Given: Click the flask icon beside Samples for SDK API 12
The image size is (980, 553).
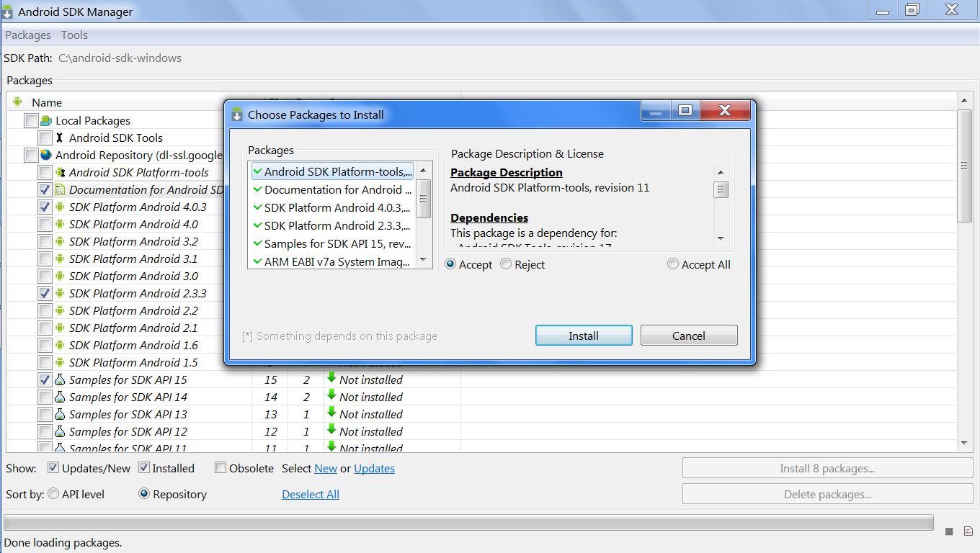Looking at the screenshot, I should 60,431.
